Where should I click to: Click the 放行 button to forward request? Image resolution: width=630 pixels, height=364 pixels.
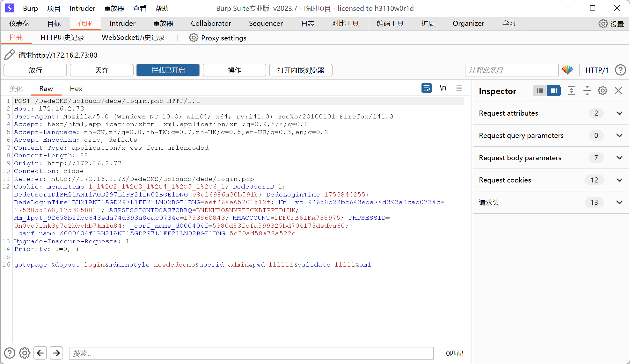35,70
